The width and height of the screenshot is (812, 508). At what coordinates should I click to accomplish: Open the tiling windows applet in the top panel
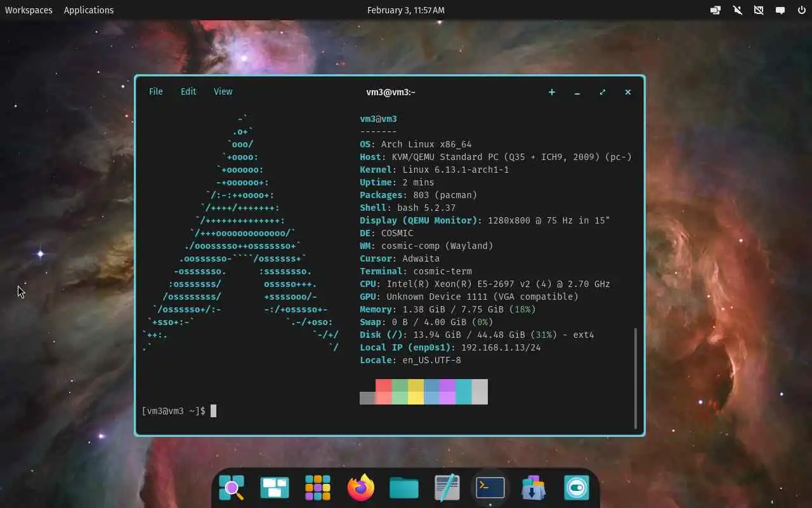coord(716,10)
